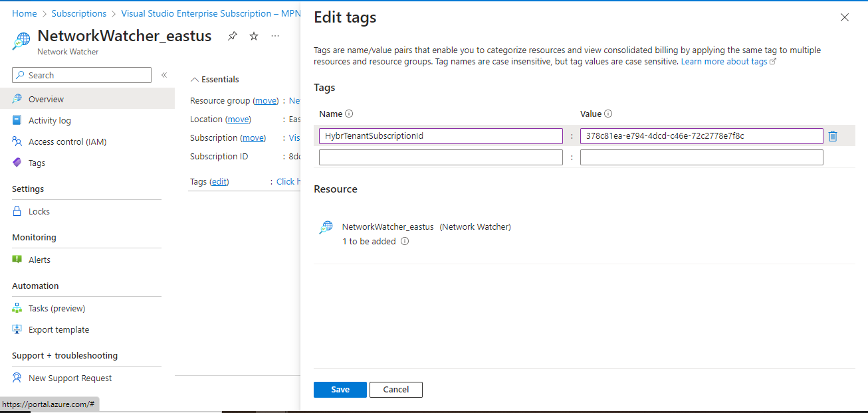Viewport: 868px width, 413px height.
Task: Click the info icon next to Value
Action: pos(608,114)
